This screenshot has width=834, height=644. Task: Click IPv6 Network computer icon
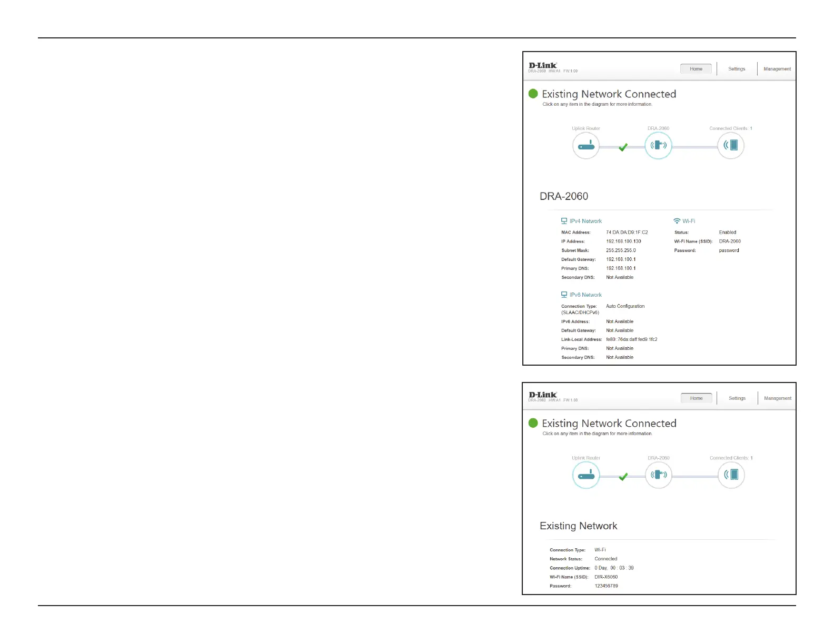tap(564, 295)
